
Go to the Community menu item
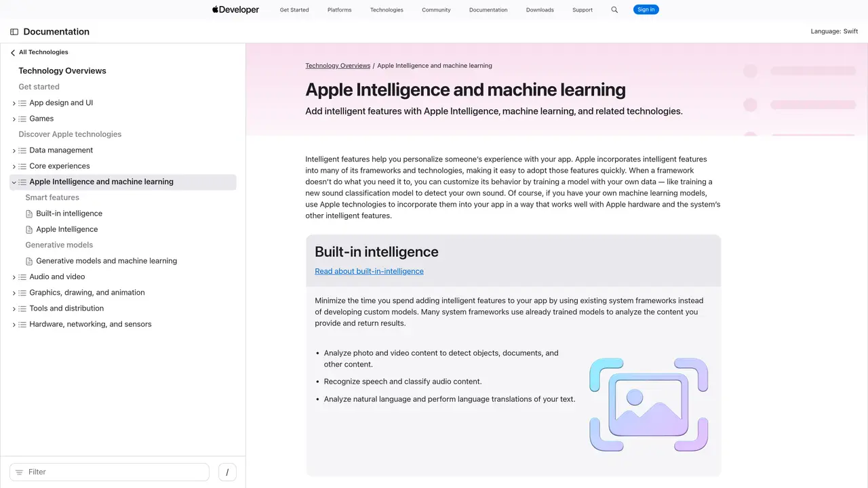[436, 10]
